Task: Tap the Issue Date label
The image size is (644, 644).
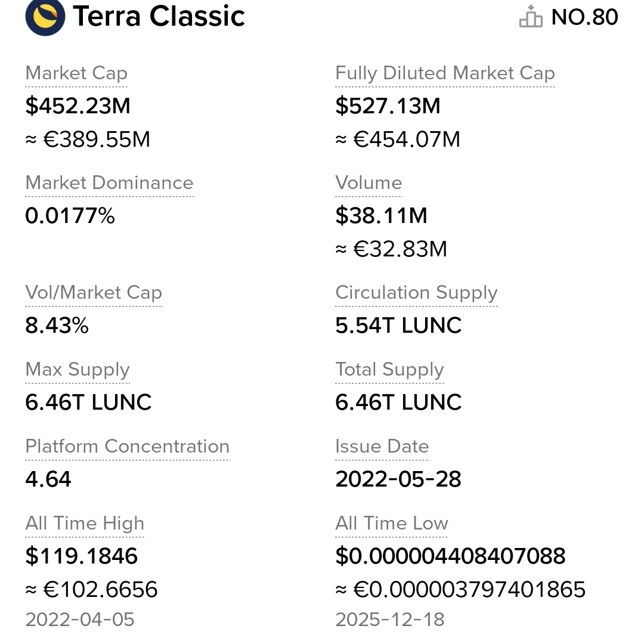Action: 382,447
